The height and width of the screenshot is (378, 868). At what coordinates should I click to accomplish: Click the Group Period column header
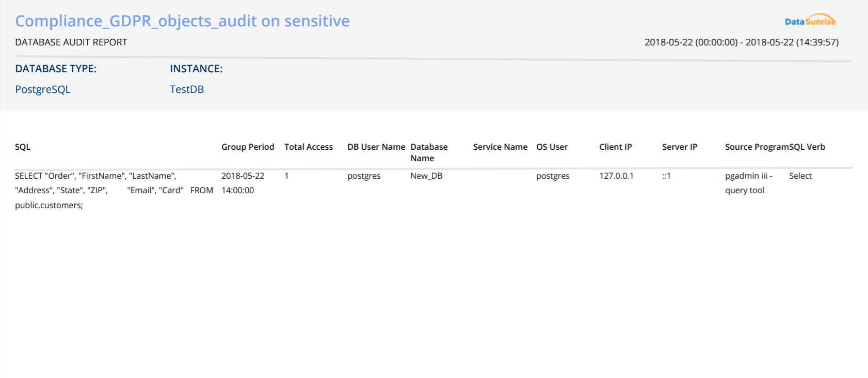pos(248,147)
